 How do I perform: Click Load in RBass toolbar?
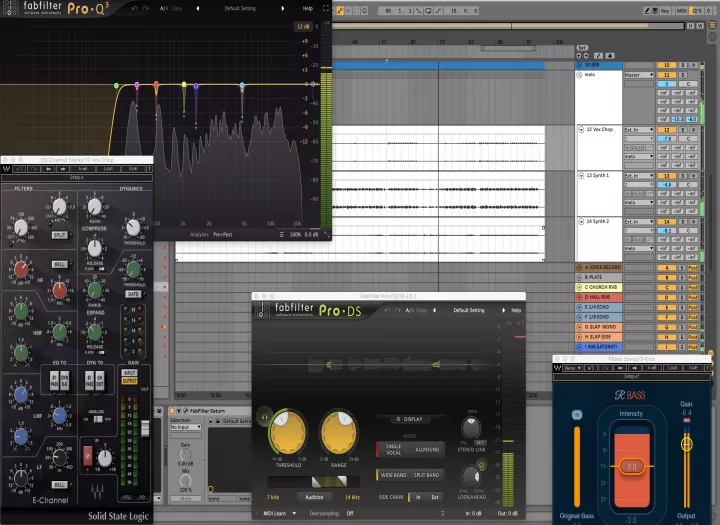(672, 368)
